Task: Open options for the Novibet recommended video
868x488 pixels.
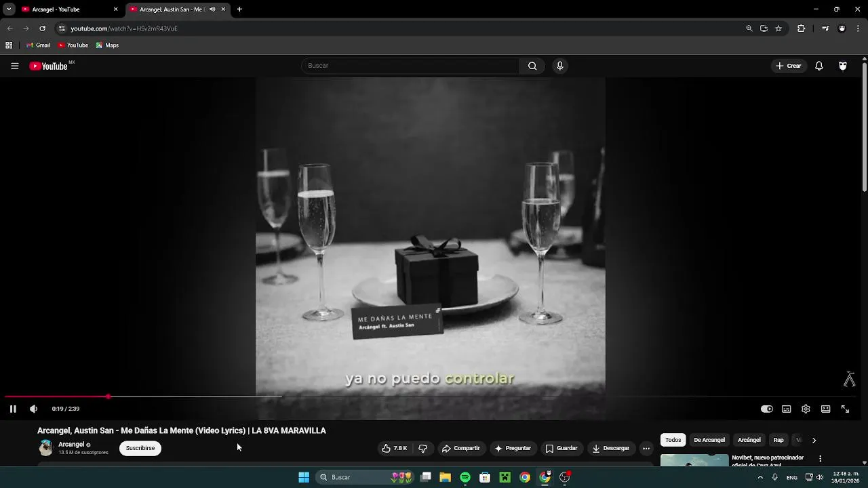Action: (x=820, y=459)
